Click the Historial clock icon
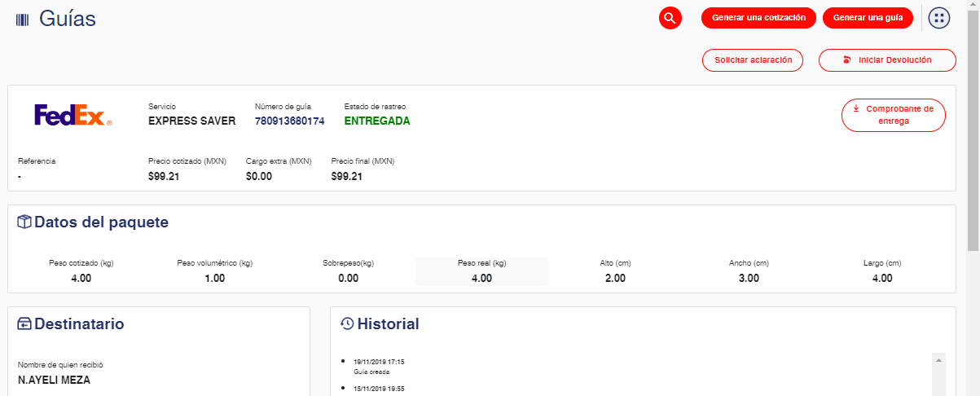Screen dimensions: 980x396 (x=347, y=324)
